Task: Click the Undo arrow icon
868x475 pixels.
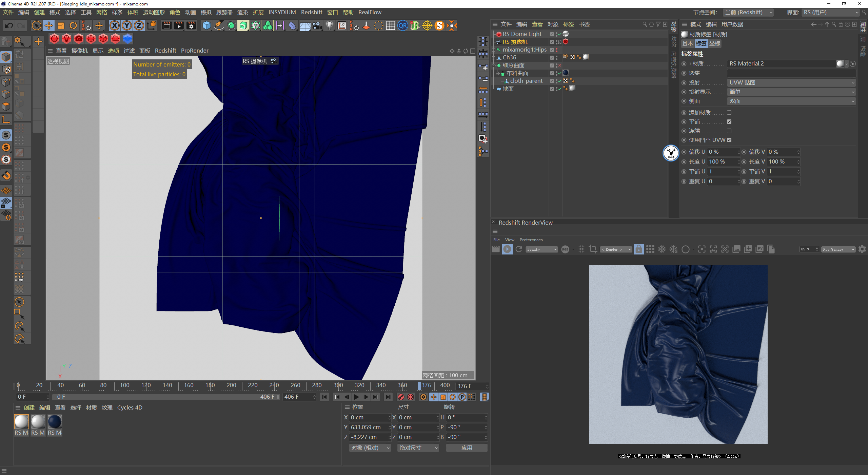Action: pos(9,25)
